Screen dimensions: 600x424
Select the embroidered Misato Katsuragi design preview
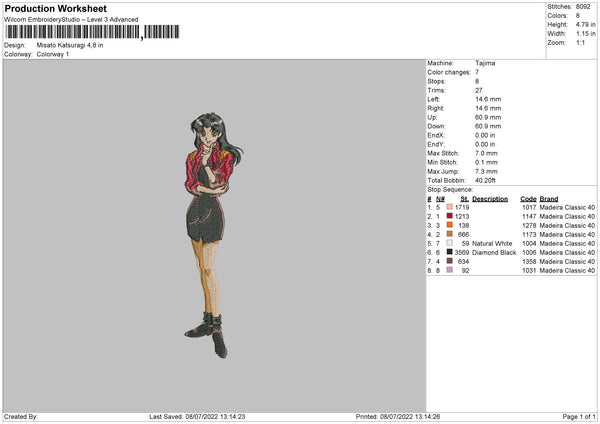(x=214, y=235)
